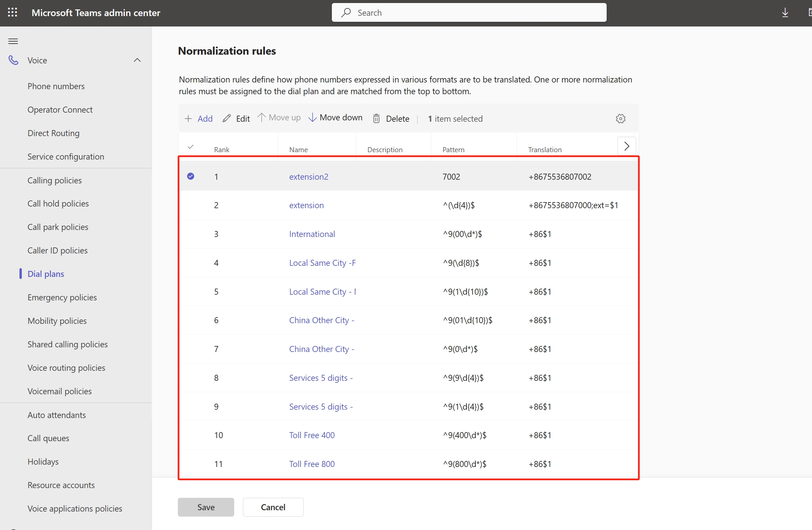Open Phone numbers page
This screenshot has height=530, width=812.
tap(56, 86)
